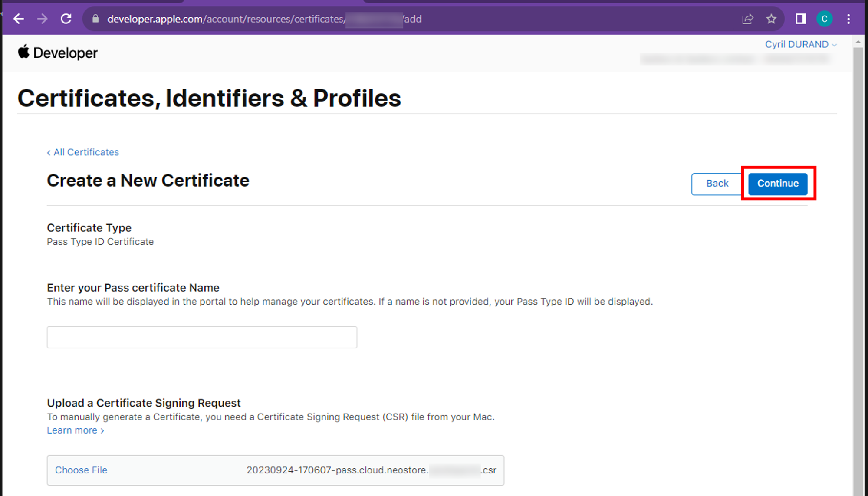Screen dimensions: 868x496
Task: Select the address bar URL
Action: click(260, 19)
